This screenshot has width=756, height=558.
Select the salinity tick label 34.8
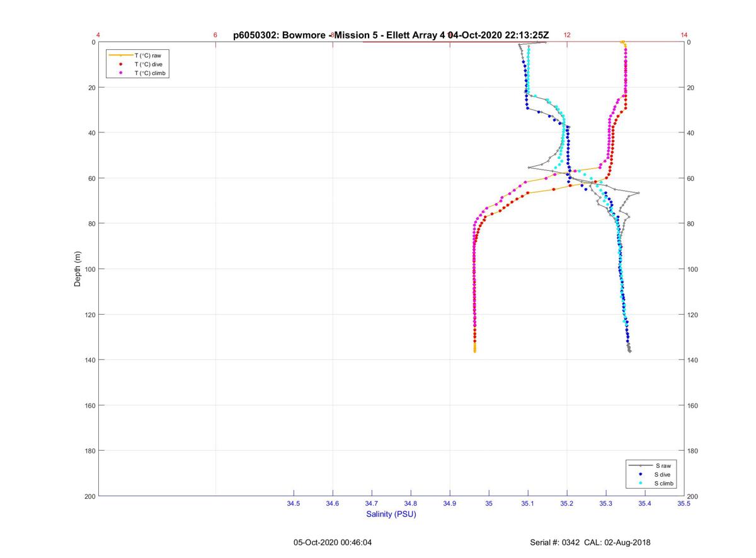(x=411, y=503)
